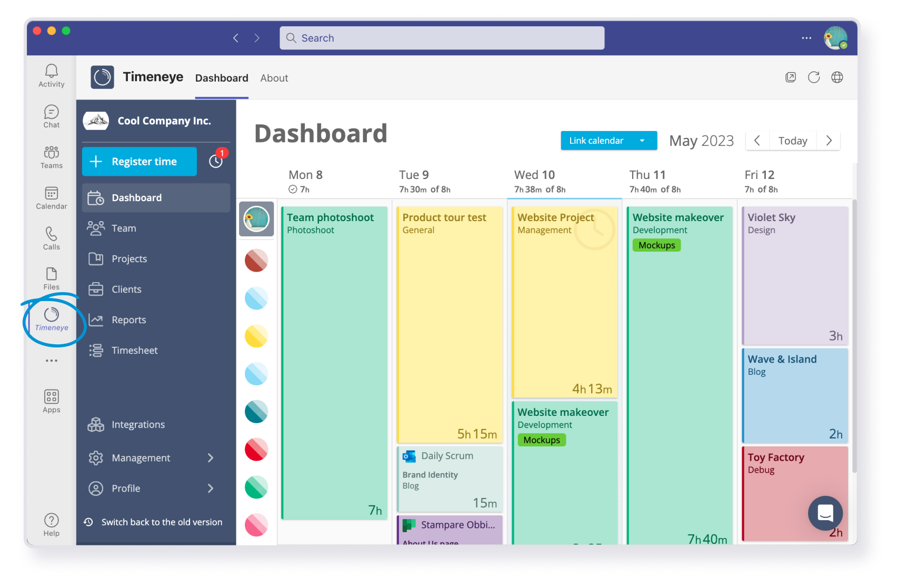Open Wednesday's Website makeover entry
Viewport: 897px width, 588px height.
(x=565, y=473)
